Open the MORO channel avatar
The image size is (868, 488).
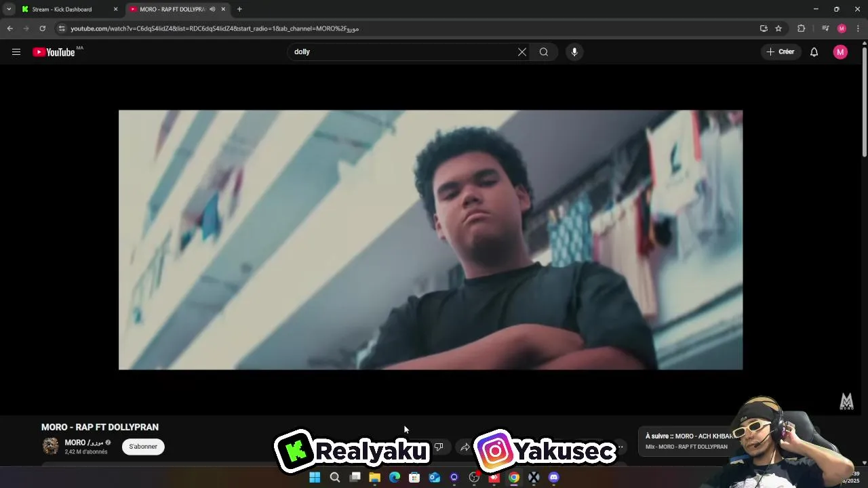(x=51, y=446)
